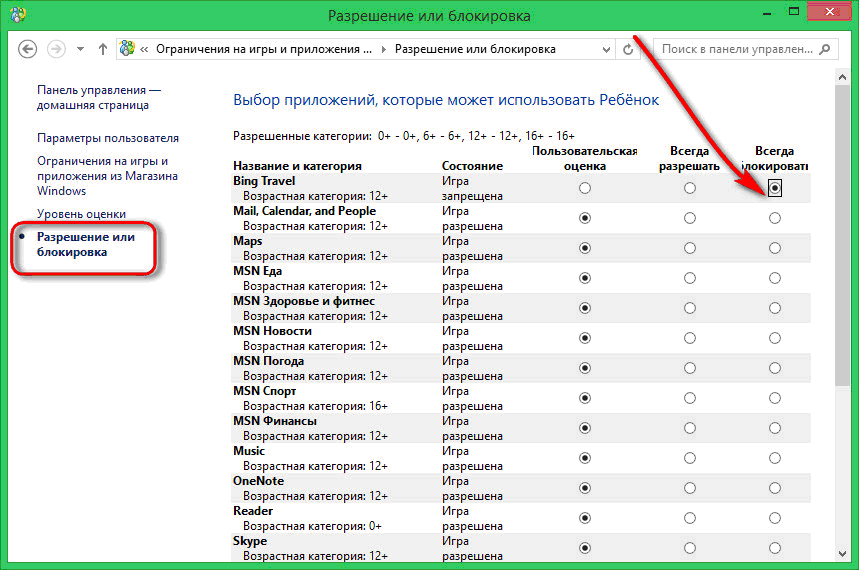
Task: Always block Mail, Calendar, and People
Action: pos(775,218)
